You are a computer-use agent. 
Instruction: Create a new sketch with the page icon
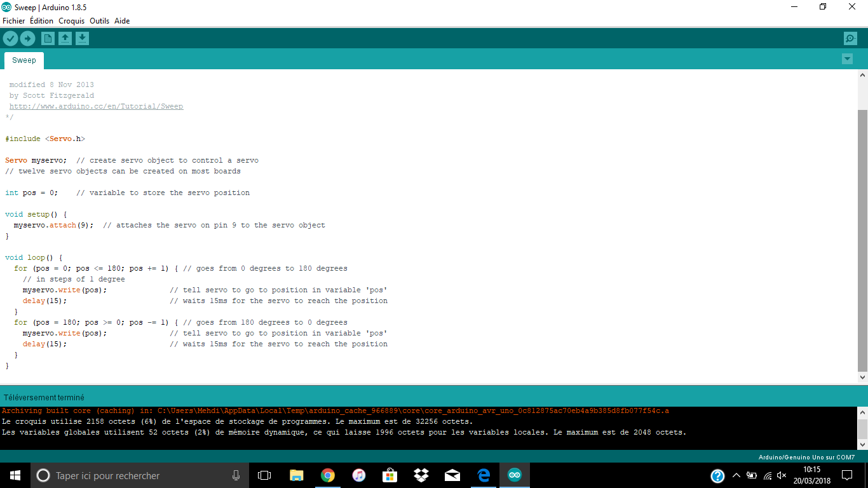[x=48, y=39]
